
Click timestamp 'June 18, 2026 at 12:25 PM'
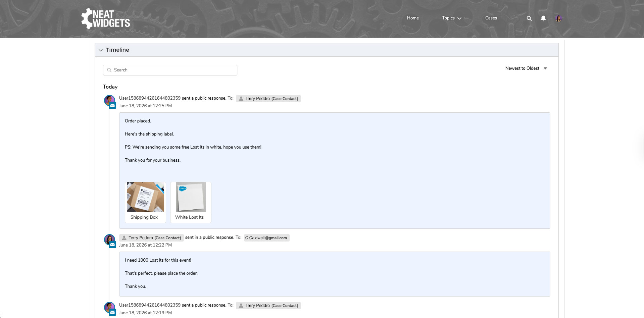point(145,106)
